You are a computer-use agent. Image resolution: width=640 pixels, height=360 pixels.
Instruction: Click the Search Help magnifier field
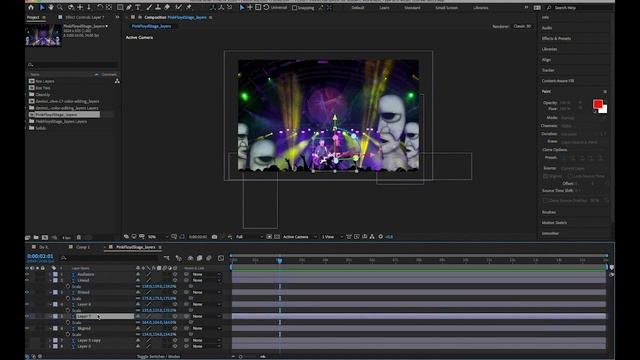pyautogui.click(x=580, y=8)
